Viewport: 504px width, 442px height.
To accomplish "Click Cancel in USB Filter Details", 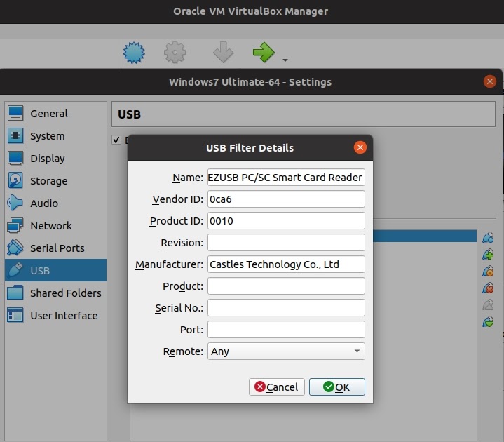I will [276, 387].
